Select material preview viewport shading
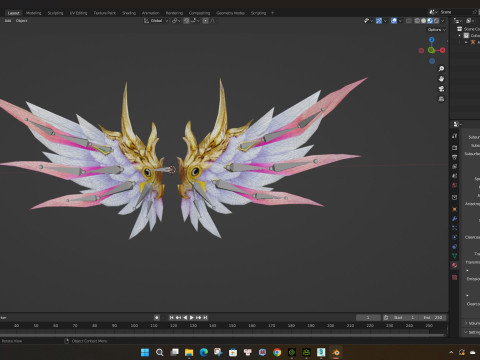Viewport: 480px width, 360px height. (x=430, y=21)
